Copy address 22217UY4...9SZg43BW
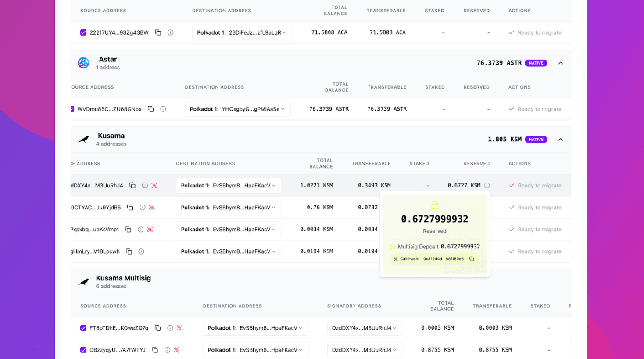 coord(158,32)
